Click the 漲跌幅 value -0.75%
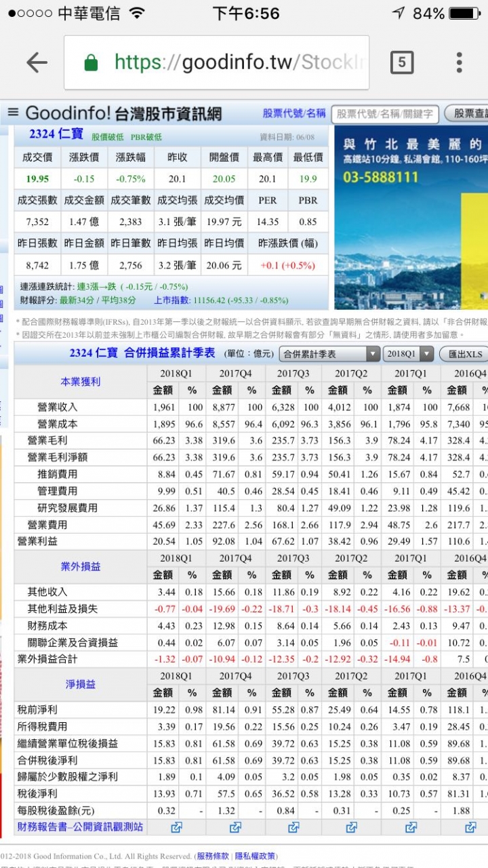This screenshot has height=868, width=488. [130, 179]
